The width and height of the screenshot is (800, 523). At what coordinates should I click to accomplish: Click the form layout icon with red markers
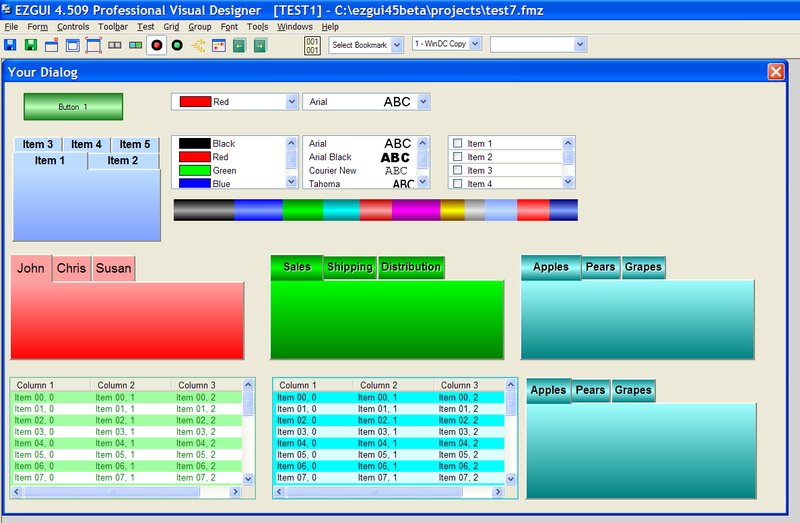pos(219,45)
